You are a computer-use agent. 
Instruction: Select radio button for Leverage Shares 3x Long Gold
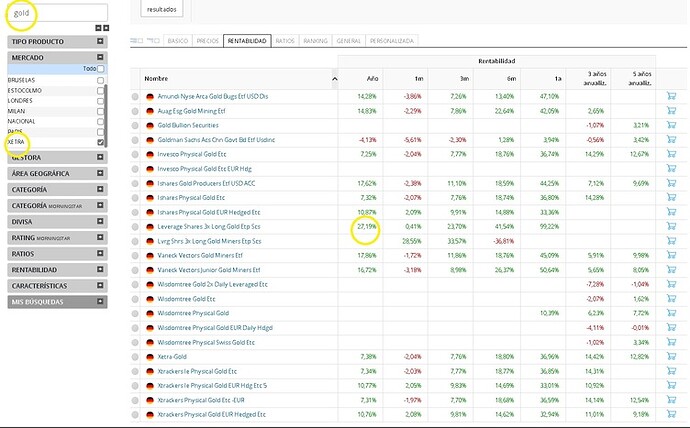click(x=135, y=227)
